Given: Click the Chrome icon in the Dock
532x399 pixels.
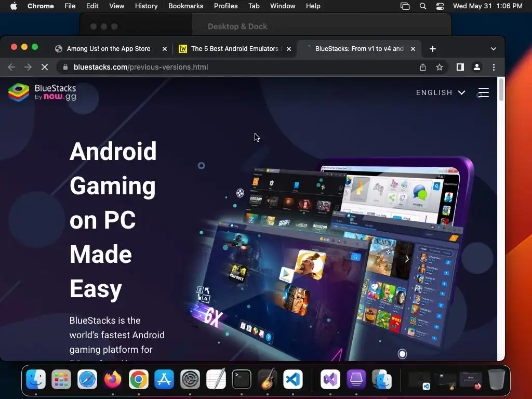Looking at the screenshot, I should [138, 379].
